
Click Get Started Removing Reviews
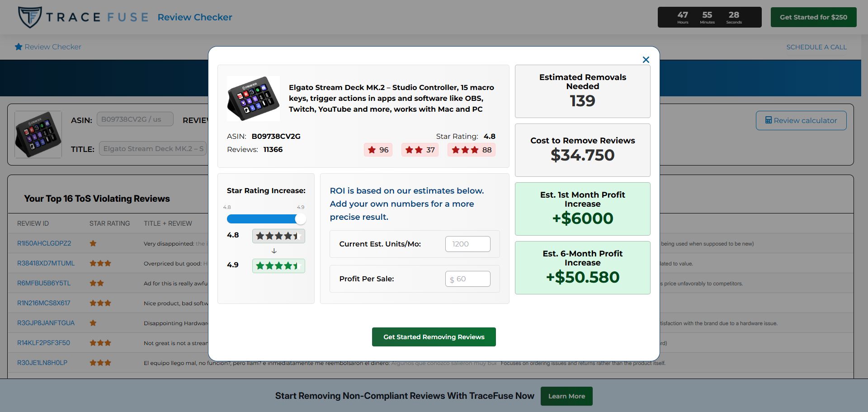click(x=434, y=337)
